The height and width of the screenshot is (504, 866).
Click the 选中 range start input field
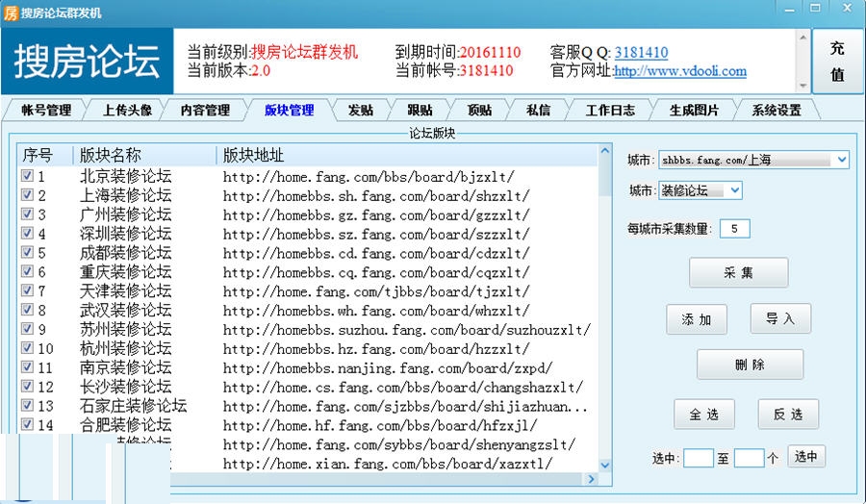coord(699,458)
